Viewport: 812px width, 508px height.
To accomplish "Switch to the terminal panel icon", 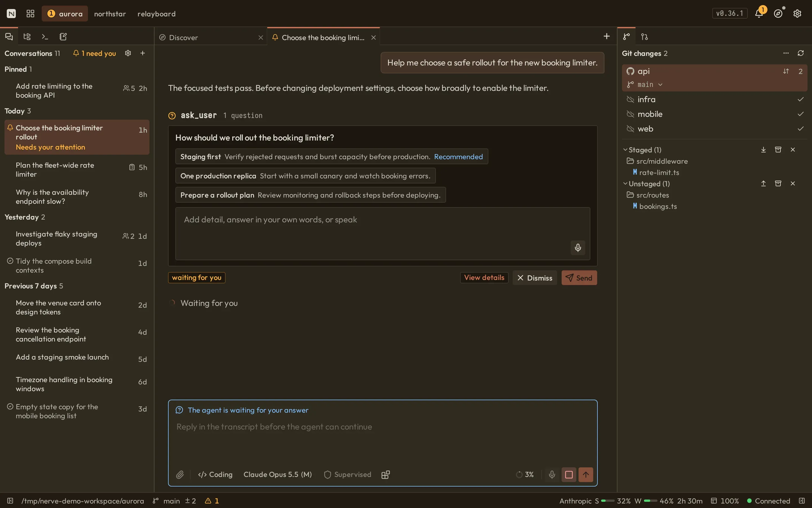I will (45, 37).
